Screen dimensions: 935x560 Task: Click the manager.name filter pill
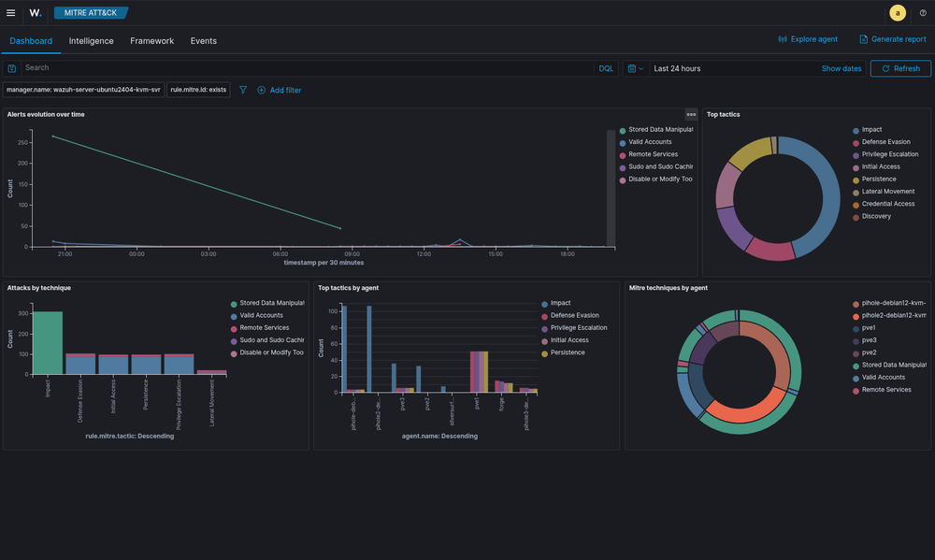(83, 90)
